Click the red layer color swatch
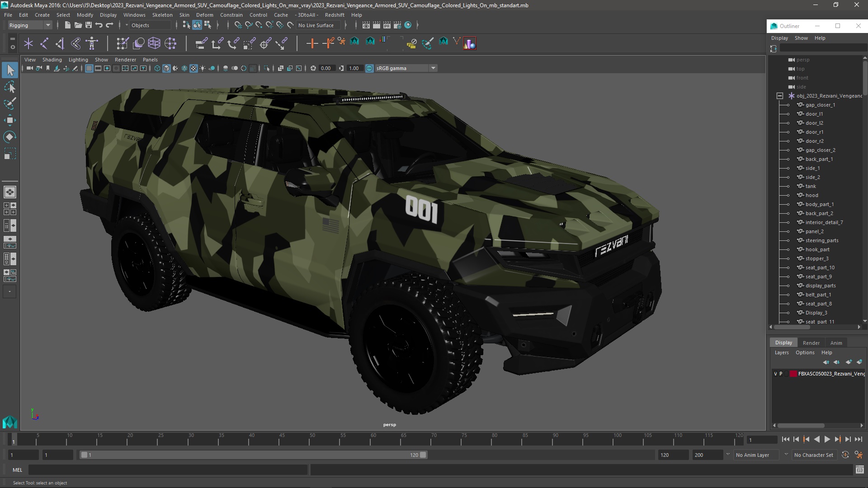Viewport: 868px width, 488px height. coord(793,374)
